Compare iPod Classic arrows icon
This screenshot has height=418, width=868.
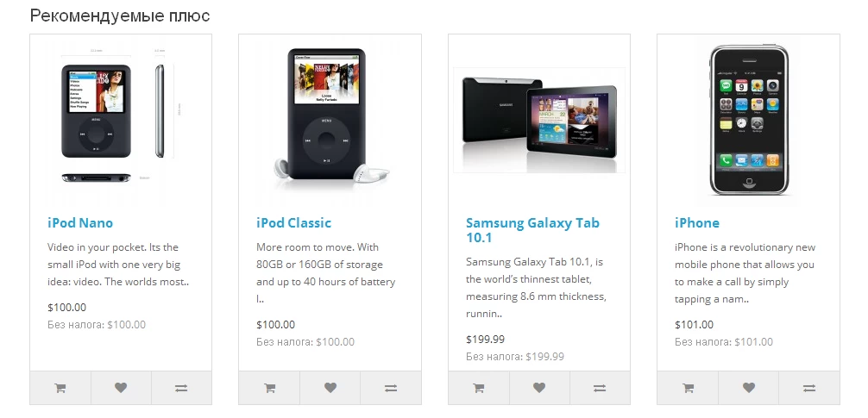coord(391,388)
